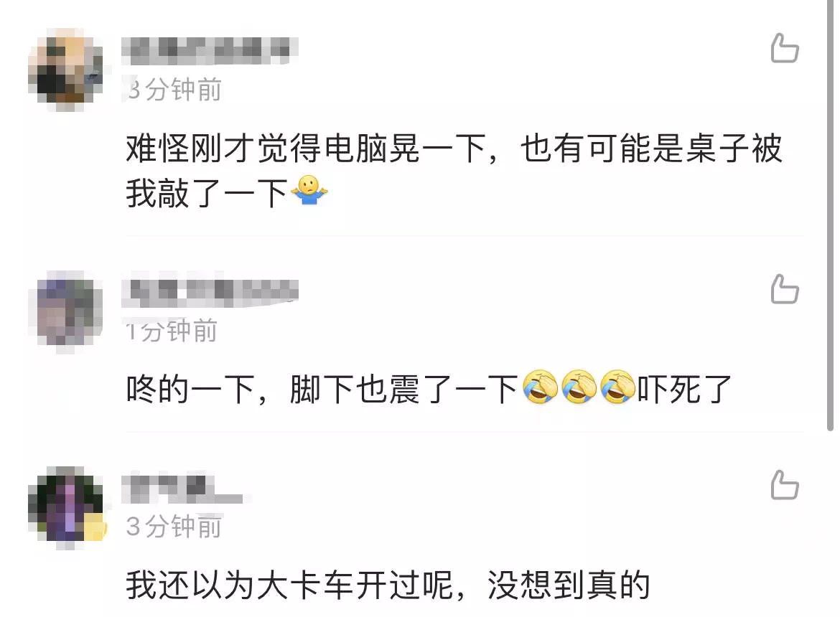Click 3分钟前 timestamp of the 电脑晃一下 comment
840x617 pixels.
pyautogui.click(x=174, y=89)
